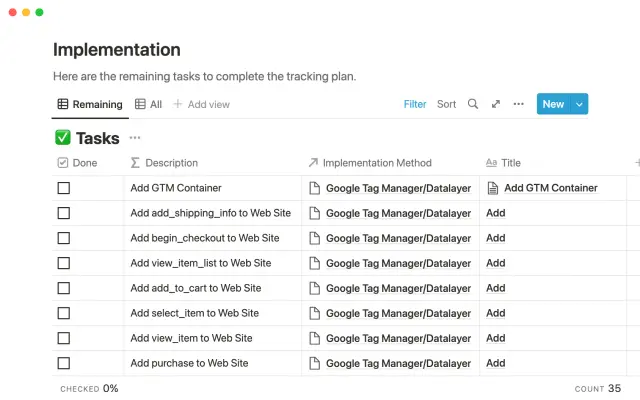Click the Add select_item to Web Site cell
The width and height of the screenshot is (640, 400).
click(x=213, y=313)
